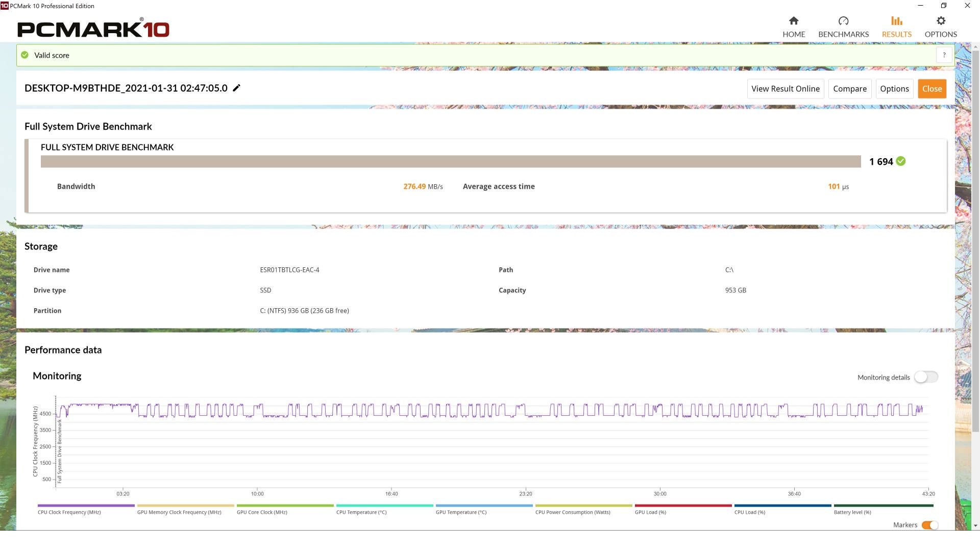The height and width of the screenshot is (551, 980).
Task: Click the scrollbar down arrow
Action: click(x=975, y=525)
